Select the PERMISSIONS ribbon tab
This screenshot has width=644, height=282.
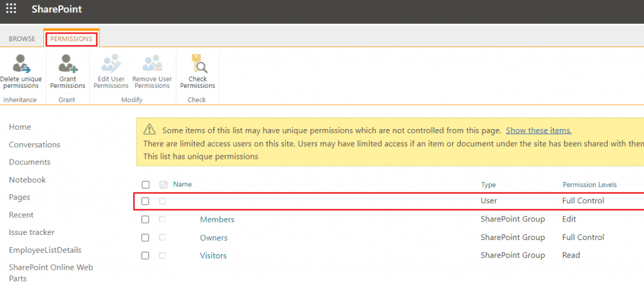(72, 39)
